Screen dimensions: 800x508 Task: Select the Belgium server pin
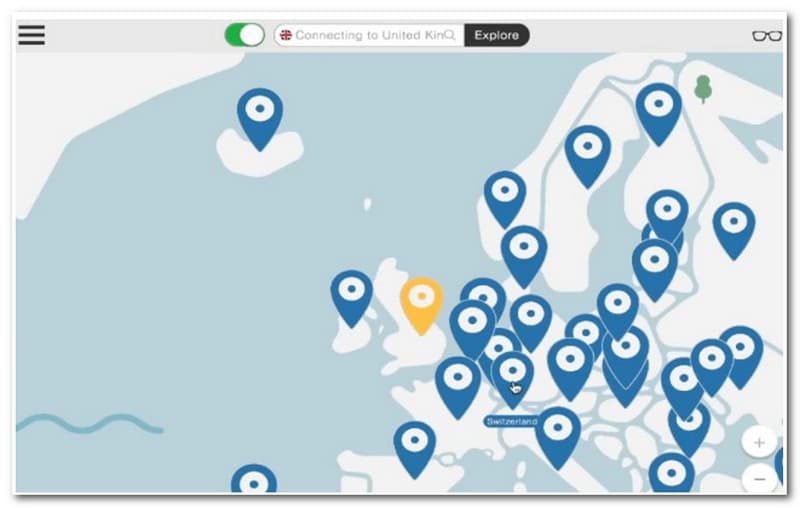[x=472, y=329]
